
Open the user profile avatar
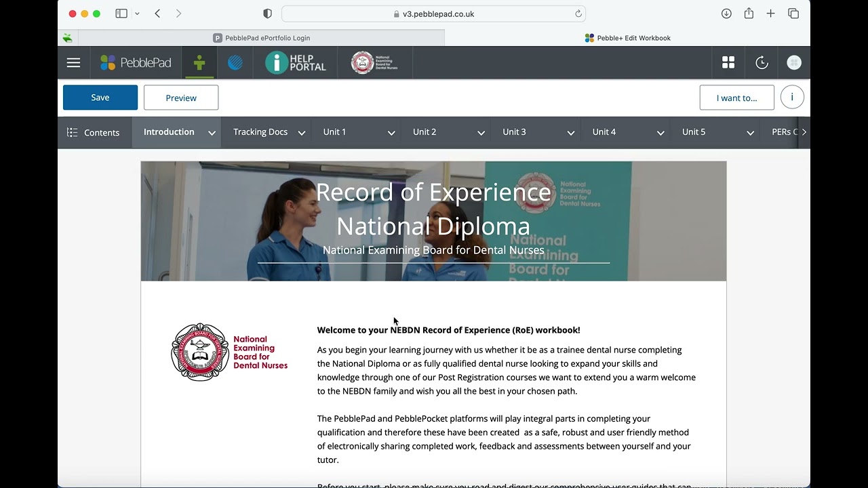pyautogui.click(x=794, y=63)
